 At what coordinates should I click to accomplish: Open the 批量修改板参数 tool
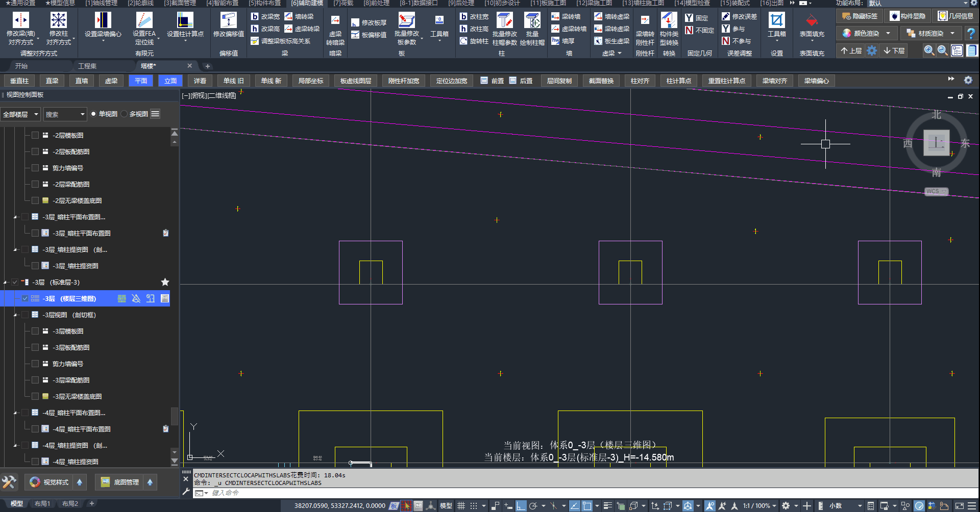pos(407,20)
